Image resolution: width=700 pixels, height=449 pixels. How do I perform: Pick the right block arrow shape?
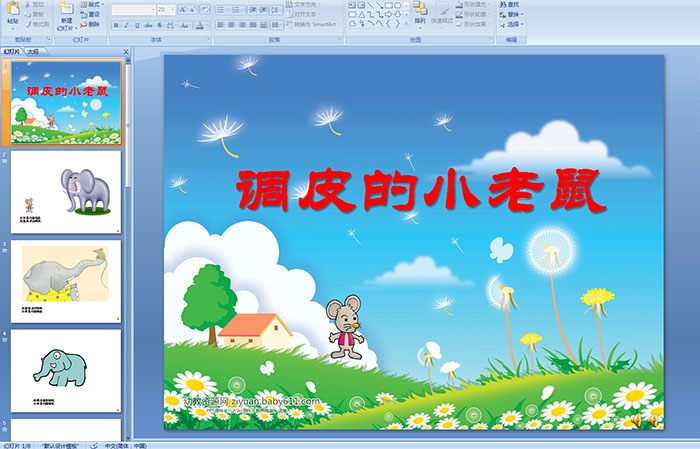(x=388, y=15)
